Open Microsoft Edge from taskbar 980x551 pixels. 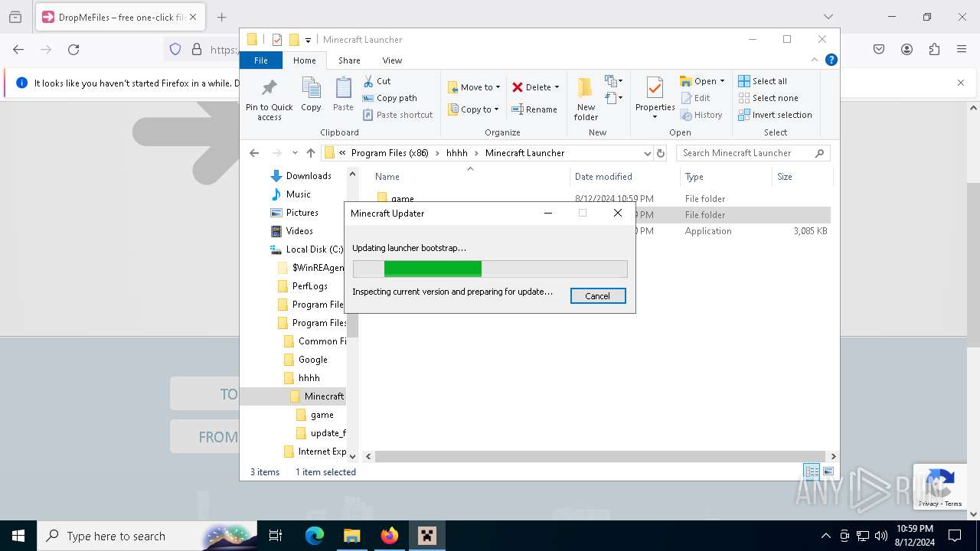click(315, 536)
